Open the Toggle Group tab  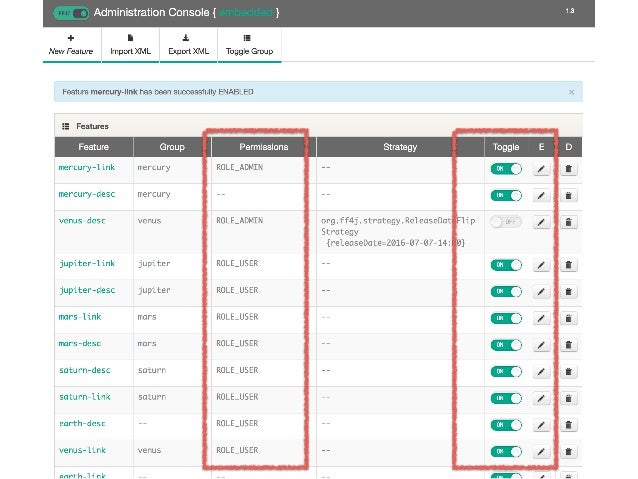point(249,45)
